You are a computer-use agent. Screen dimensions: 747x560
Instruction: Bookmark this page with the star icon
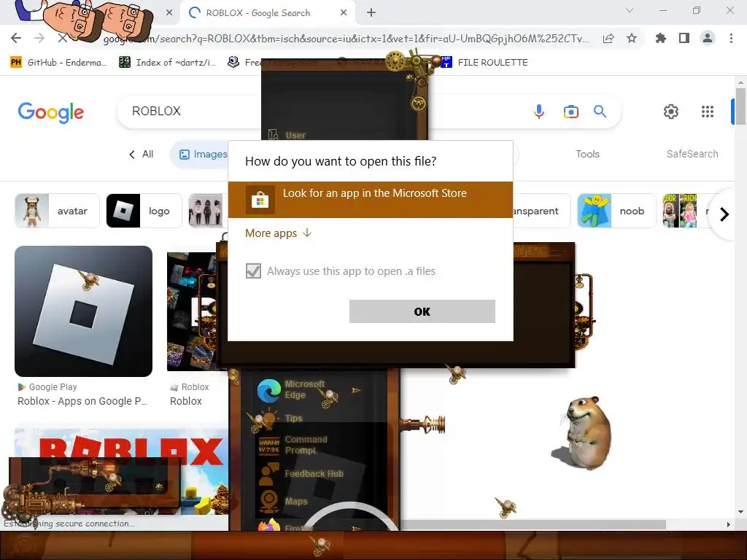pyautogui.click(x=632, y=38)
